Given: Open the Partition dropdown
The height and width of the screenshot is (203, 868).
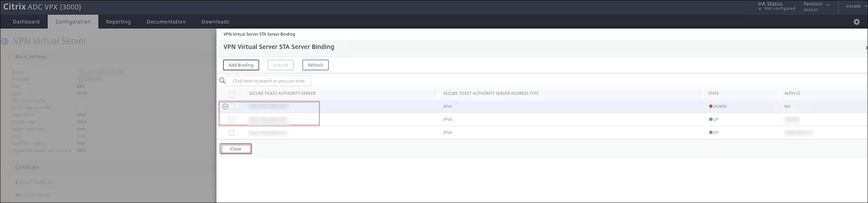Looking at the screenshot, I should point(816,7).
